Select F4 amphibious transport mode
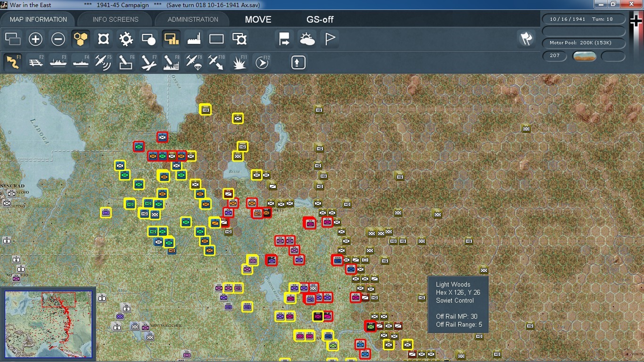Screen dimensions: 644x362 tap(81, 62)
